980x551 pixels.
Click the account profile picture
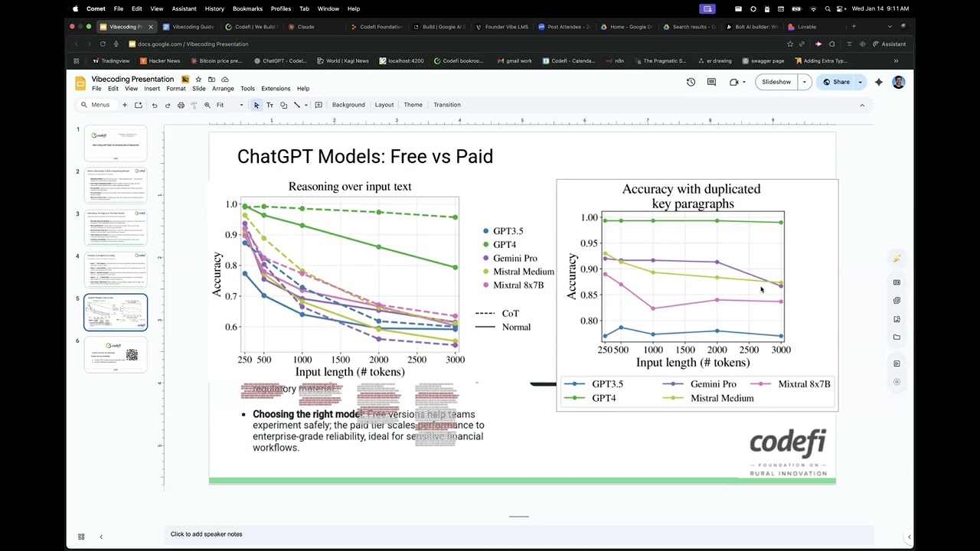pos(898,82)
